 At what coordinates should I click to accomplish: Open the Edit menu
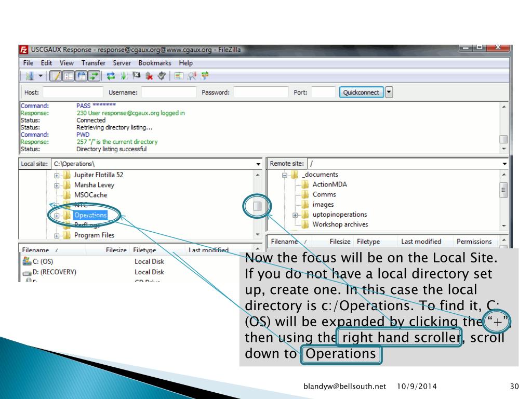pyautogui.click(x=46, y=63)
